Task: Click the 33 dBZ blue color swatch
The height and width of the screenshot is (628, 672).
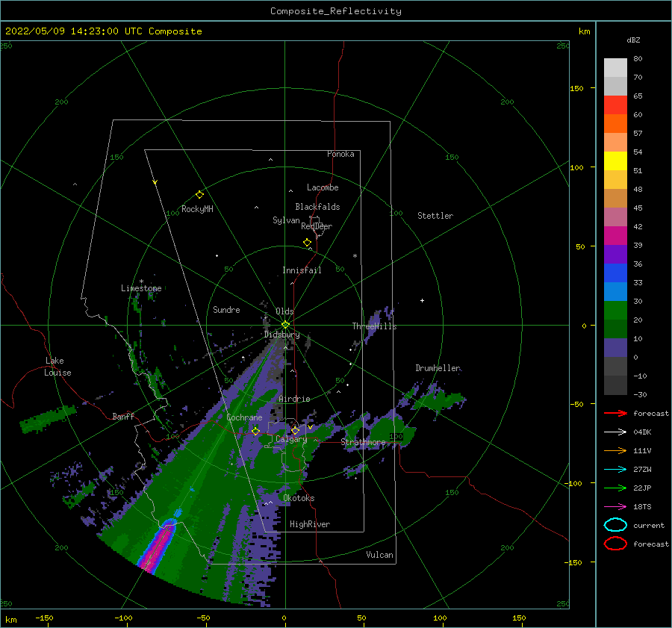Action: (615, 273)
